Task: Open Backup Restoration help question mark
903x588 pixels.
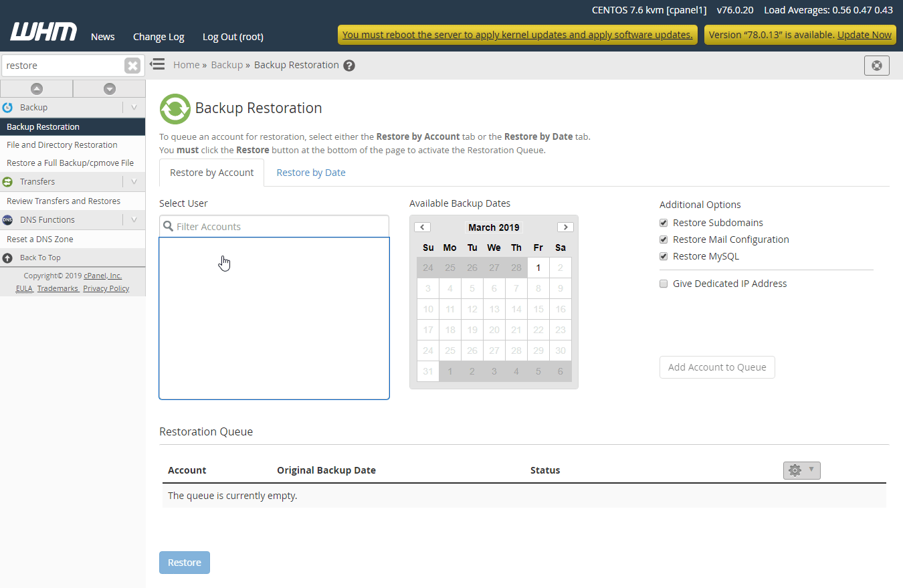Action: 349,66
